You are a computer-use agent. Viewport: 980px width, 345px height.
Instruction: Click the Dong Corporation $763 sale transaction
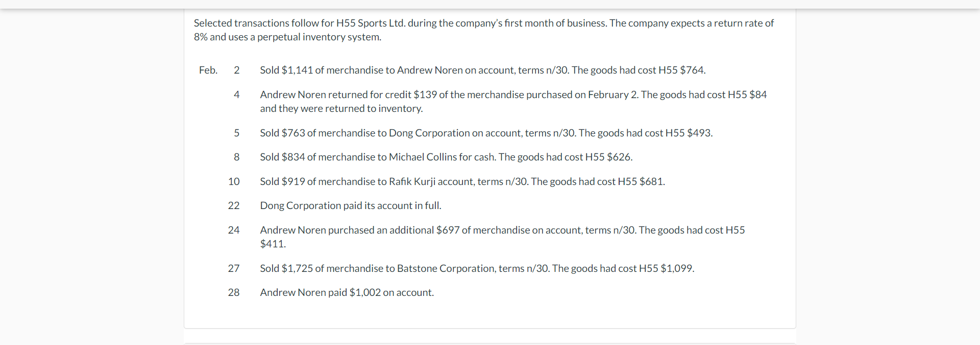click(486, 133)
